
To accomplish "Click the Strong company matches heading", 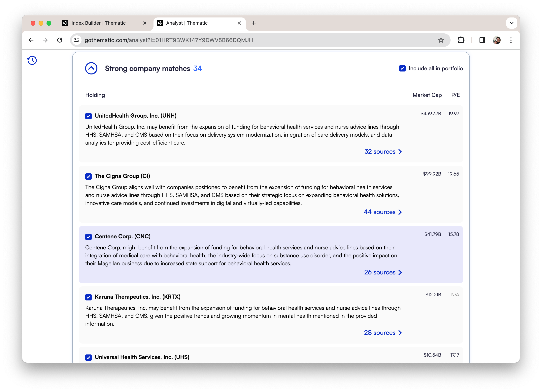I will point(148,69).
